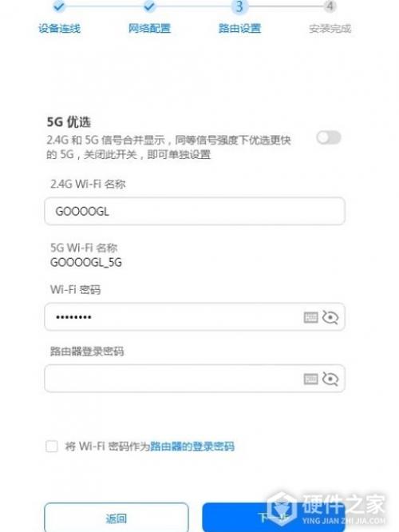The image size is (399, 532).
Task: Click the step 4 numbered circle
Action: 330,6
